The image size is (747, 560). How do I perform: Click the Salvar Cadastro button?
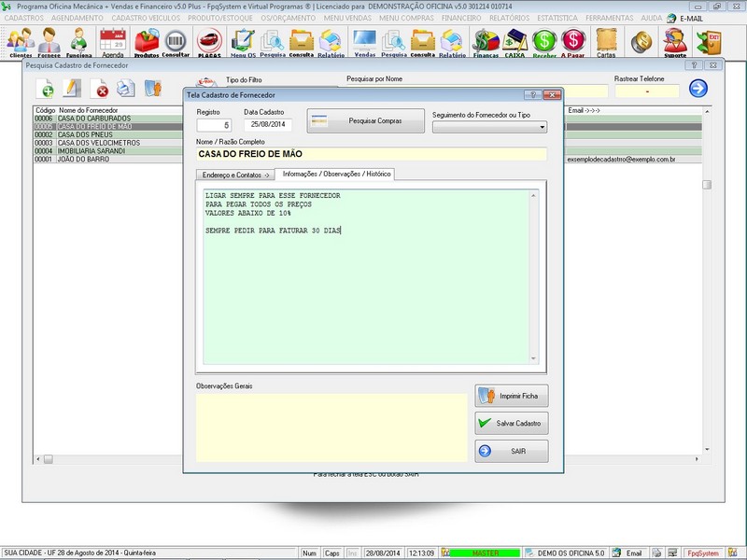pos(511,423)
